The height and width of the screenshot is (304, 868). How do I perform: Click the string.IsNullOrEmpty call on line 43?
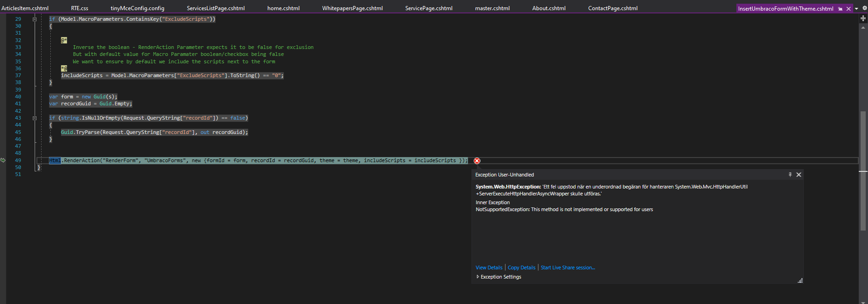(139, 118)
